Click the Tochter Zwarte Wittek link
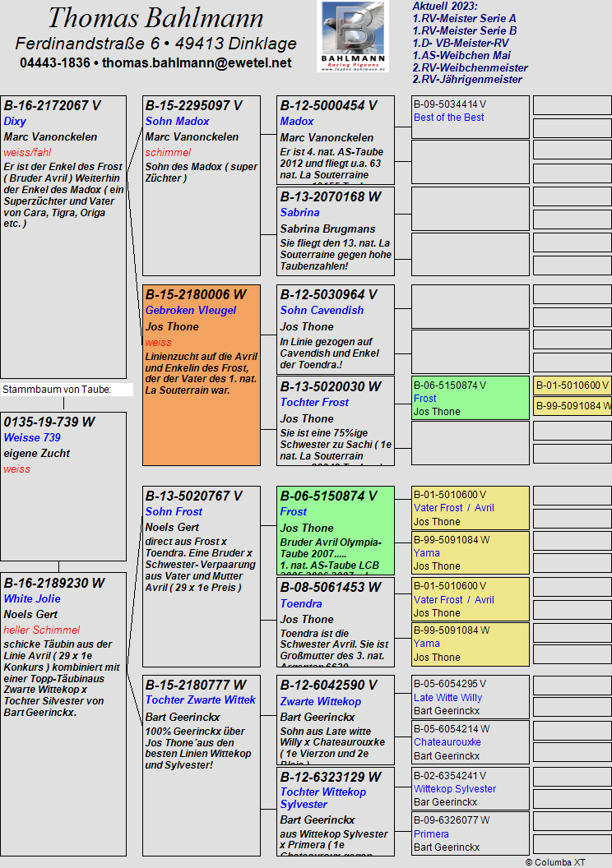The height and width of the screenshot is (868, 612). [x=200, y=700]
